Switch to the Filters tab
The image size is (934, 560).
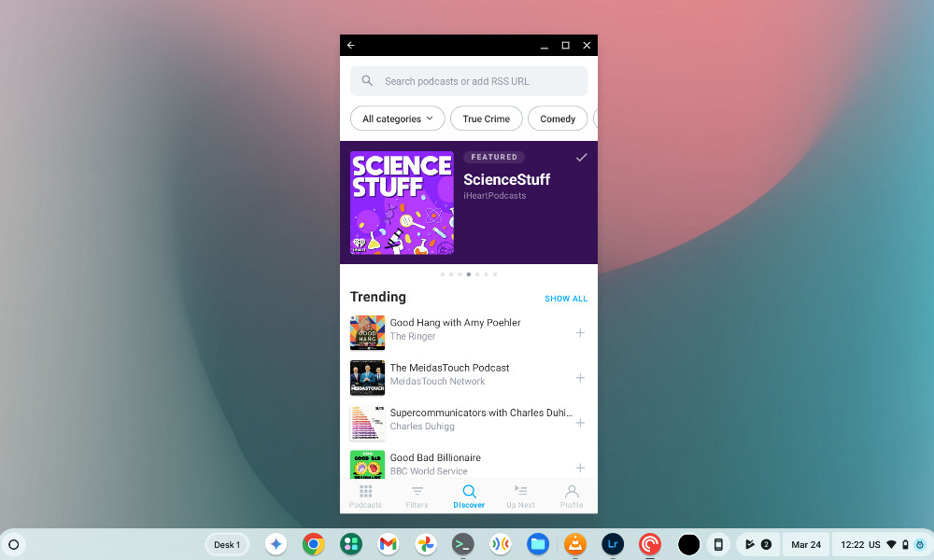[417, 497]
